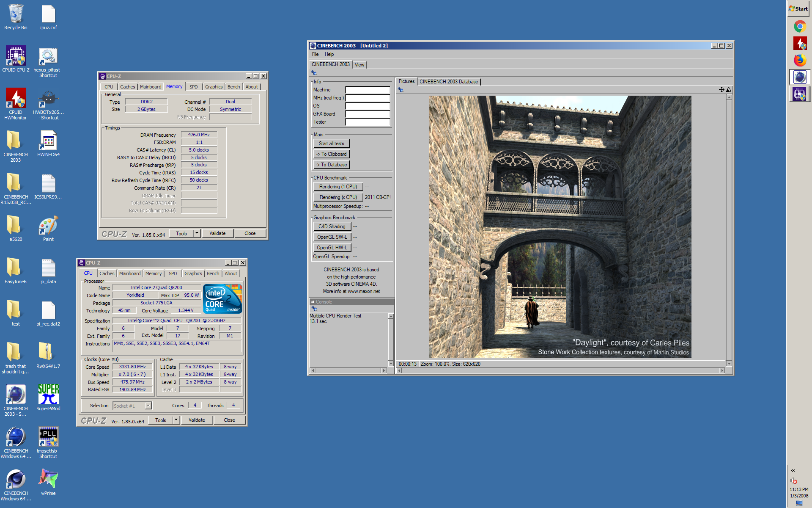The width and height of the screenshot is (812, 508).
Task: Open the RwX64V1.7 zip folder icon
Action: (x=48, y=356)
